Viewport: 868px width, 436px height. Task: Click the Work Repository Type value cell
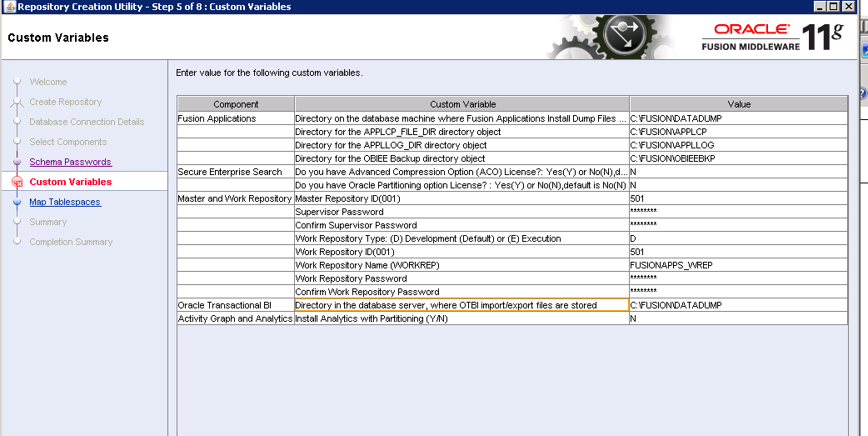pyautogui.click(x=737, y=238)
